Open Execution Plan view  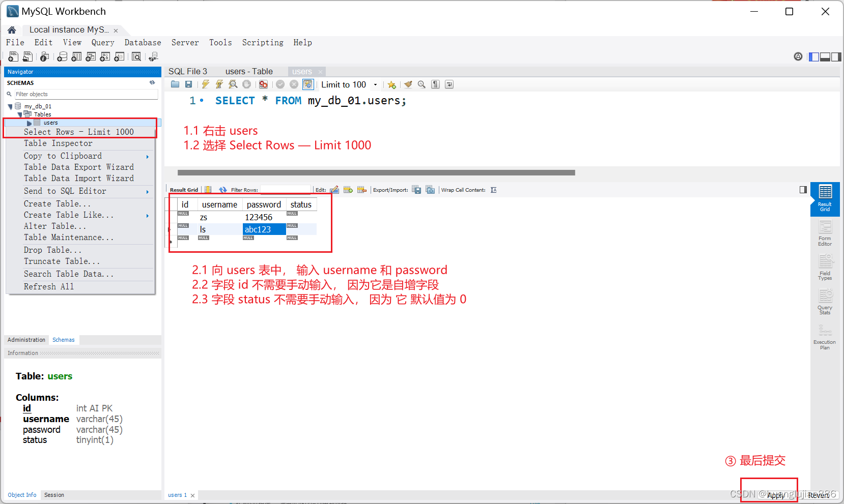[825, 336]
